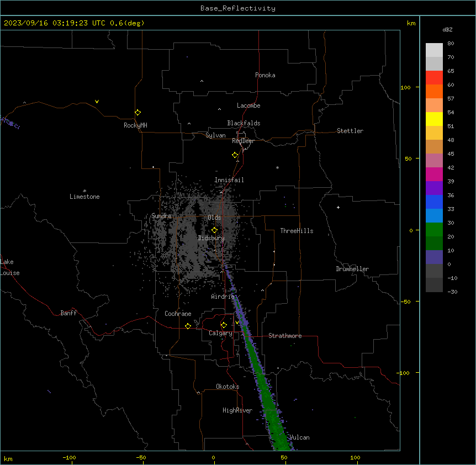
Task: Click the HighRiver label
Action: (237, 410)
